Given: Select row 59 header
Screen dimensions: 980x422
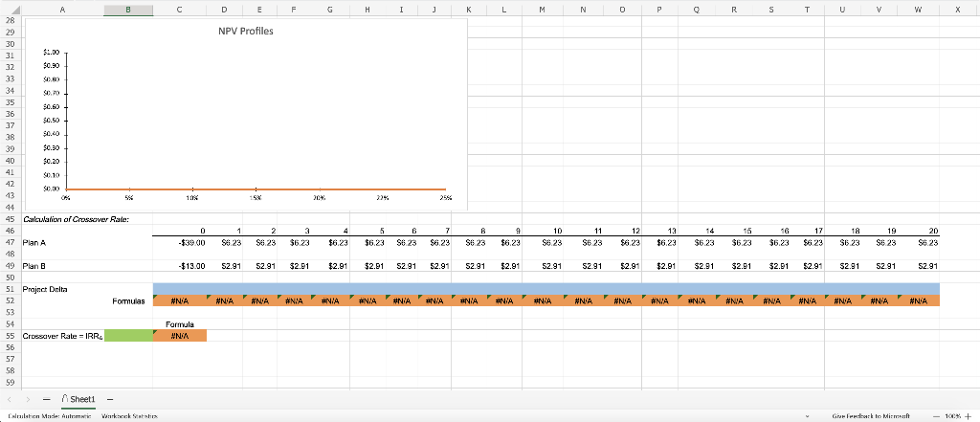Looking at the screenshot, I should (10, 383).
